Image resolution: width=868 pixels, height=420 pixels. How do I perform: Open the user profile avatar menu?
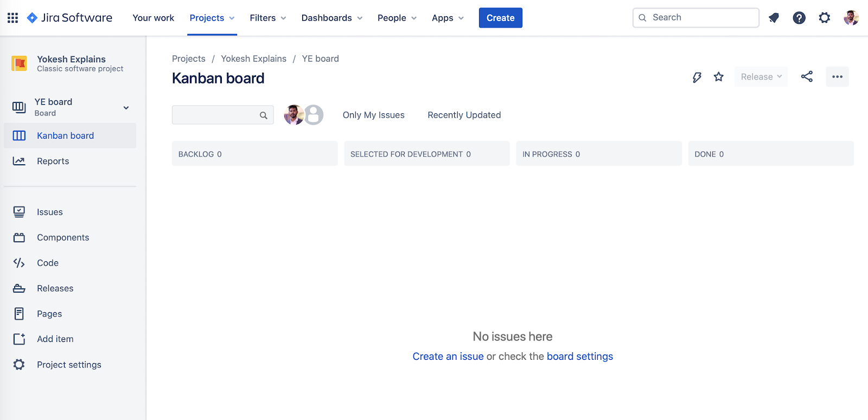(851, 18)
